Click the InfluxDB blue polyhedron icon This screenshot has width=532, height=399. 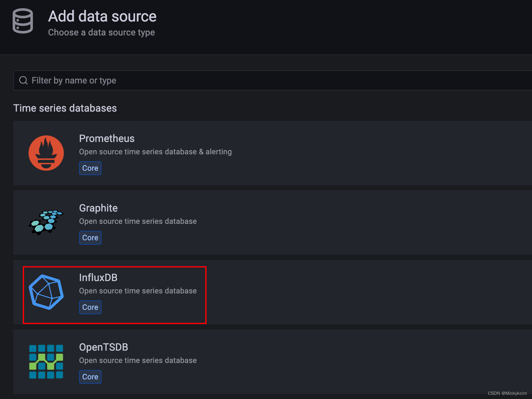46,292
